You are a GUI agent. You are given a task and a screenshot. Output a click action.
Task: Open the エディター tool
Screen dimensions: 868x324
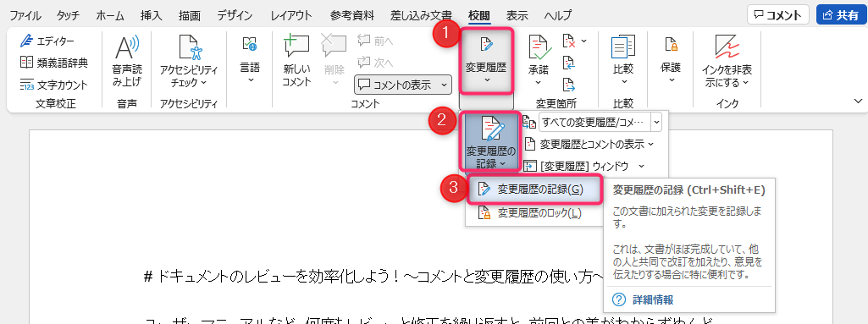(47, 41)
